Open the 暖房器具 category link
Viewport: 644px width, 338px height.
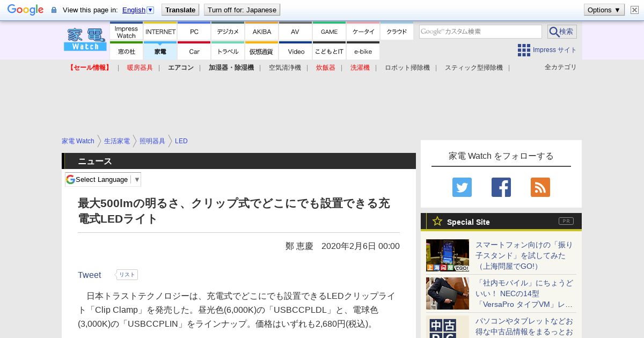[x=140, y=68]
